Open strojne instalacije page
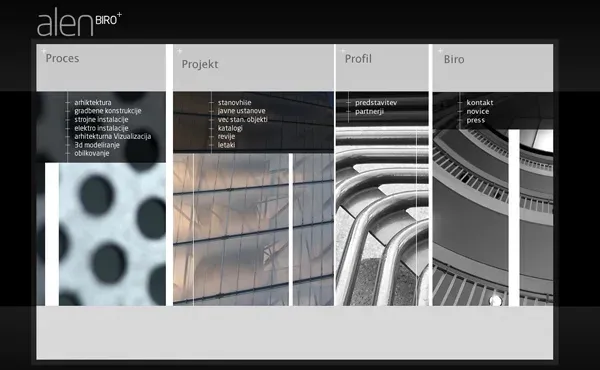 (x=101, y=119)
